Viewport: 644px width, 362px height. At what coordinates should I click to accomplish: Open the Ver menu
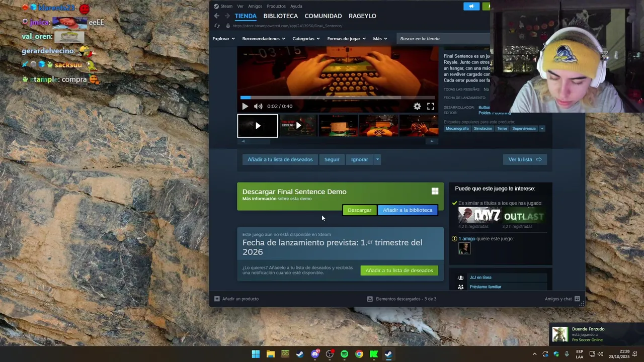(240, 6)
